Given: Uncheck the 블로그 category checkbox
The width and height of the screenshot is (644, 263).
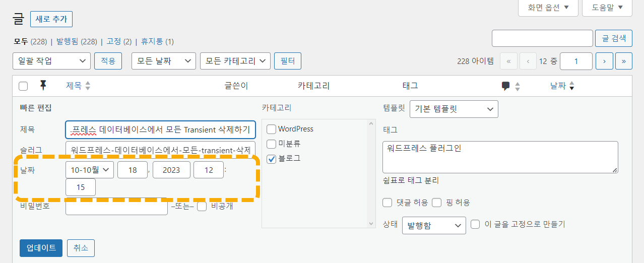Looking at the screenshot, I should [272, 159].
